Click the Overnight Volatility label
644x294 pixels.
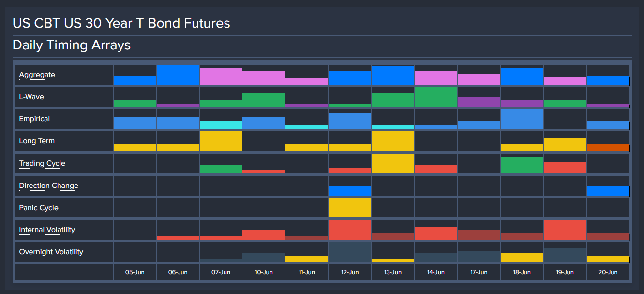pos(51,252)
